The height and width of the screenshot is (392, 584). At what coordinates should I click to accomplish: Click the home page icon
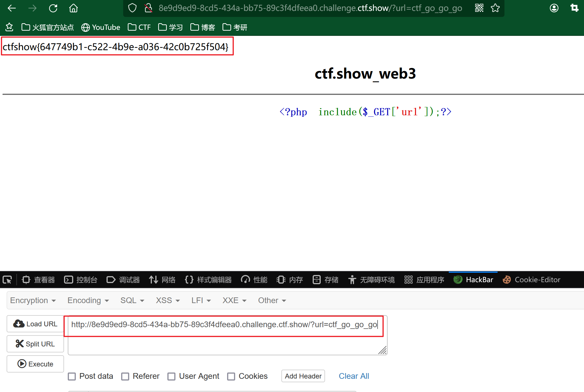74,8
